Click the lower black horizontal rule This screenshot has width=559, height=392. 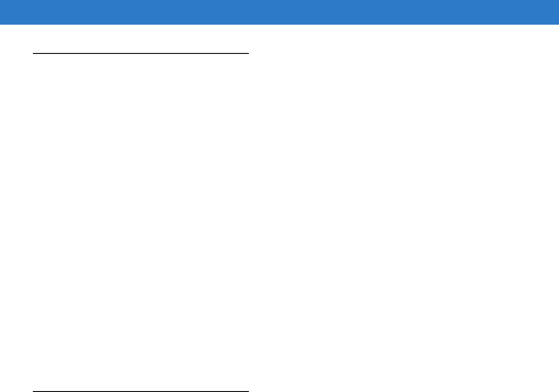click(141, 391)
